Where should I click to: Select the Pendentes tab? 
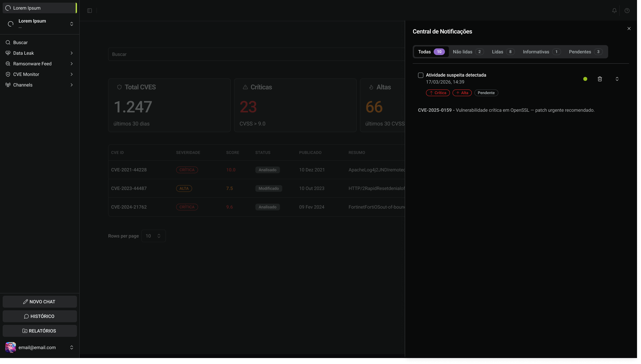[x=586, y=52]
